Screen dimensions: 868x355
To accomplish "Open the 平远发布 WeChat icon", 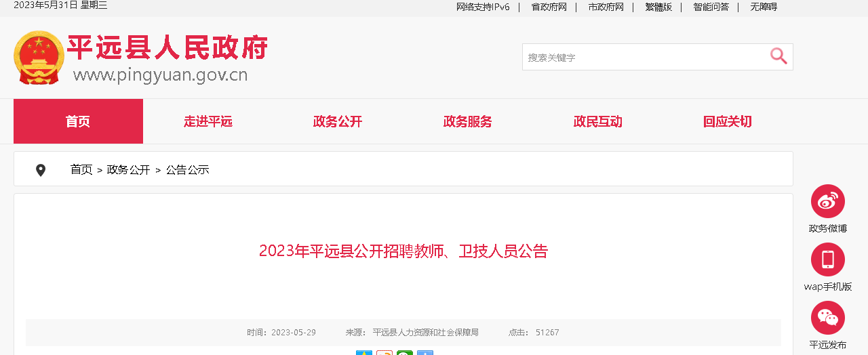I will [x=828, y=318].
